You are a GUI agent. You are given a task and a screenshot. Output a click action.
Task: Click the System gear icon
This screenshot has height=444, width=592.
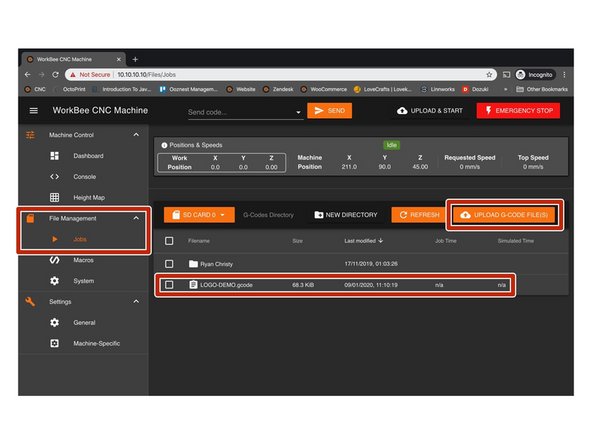point(54,281)
